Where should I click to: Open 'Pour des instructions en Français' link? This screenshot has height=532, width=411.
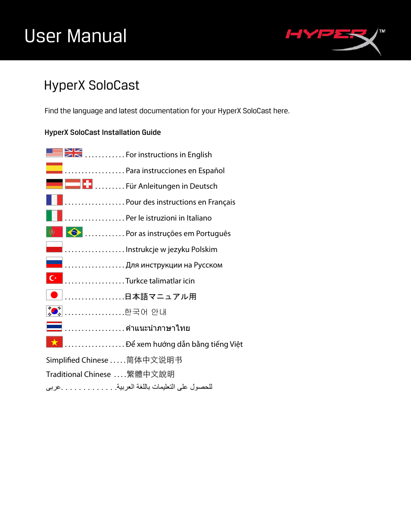click(x=181, y=202)
